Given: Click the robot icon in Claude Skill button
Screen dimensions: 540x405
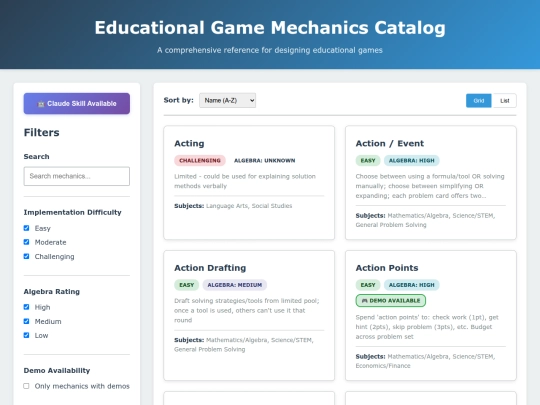Looking at the screenshot, I should (x=41, y=104).
